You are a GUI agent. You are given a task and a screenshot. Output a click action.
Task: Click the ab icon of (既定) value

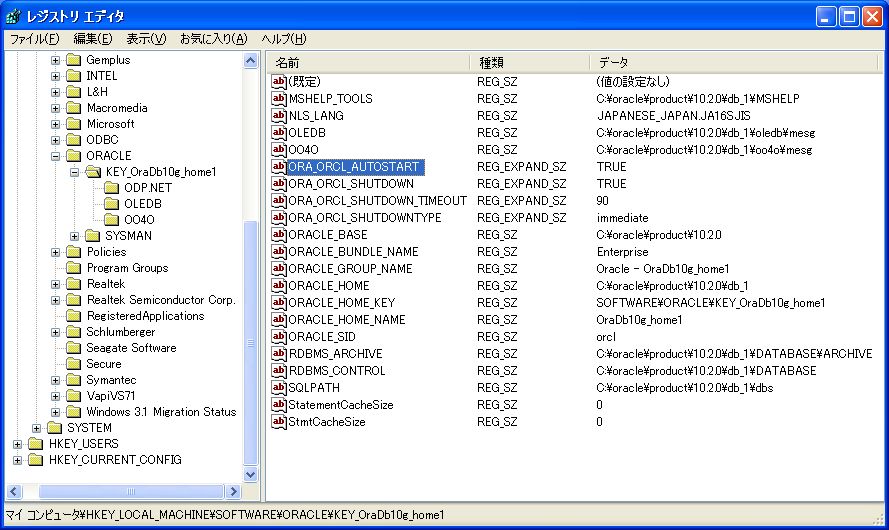[278, 82]
